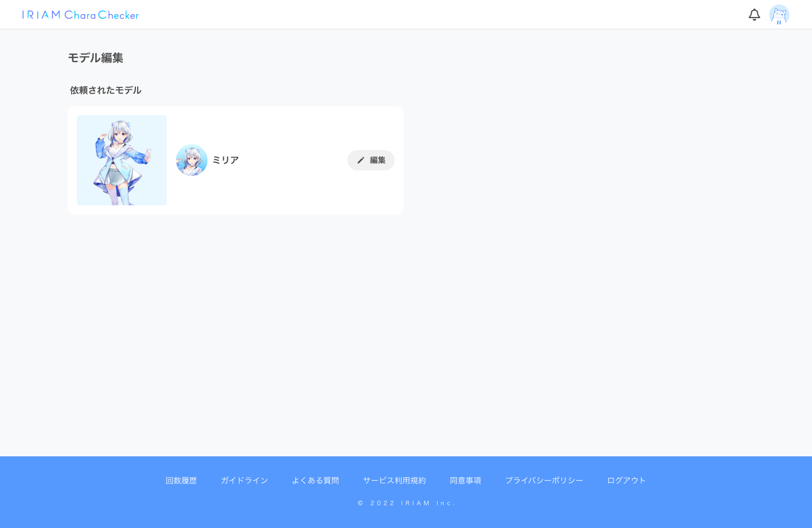This screenshot has height=528, width=812.
Task: Click the IRIAM Chara Checker logo
Action: coord(81,15)
